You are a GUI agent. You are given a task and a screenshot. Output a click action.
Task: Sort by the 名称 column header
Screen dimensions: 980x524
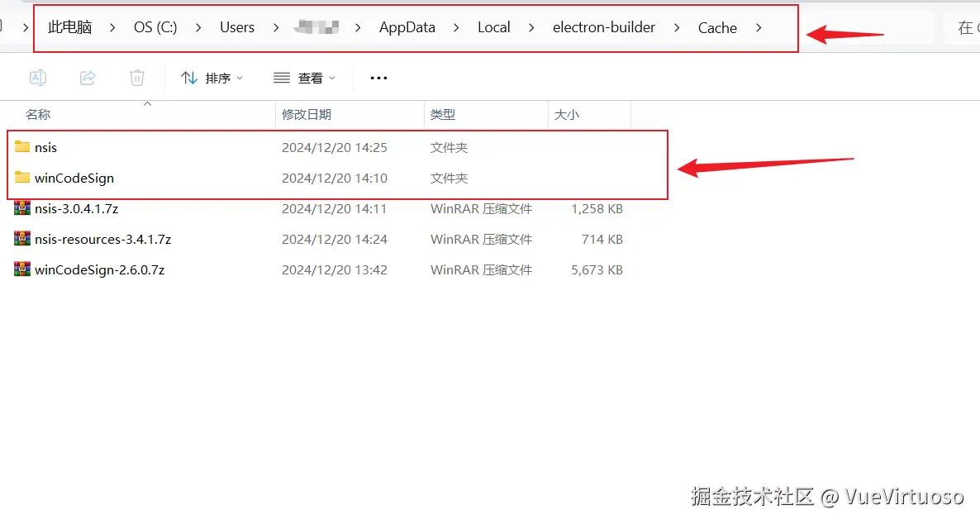[37, 114]
